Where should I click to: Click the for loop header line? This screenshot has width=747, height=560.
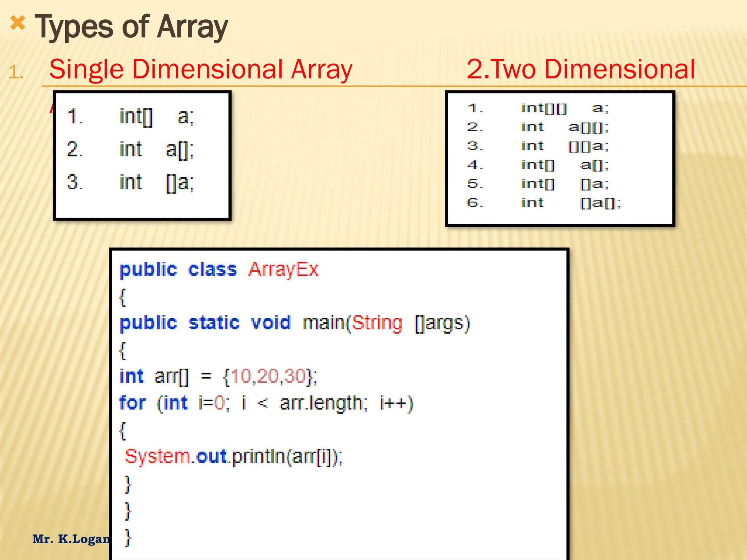pyautogui.click(x=267, y=404)
